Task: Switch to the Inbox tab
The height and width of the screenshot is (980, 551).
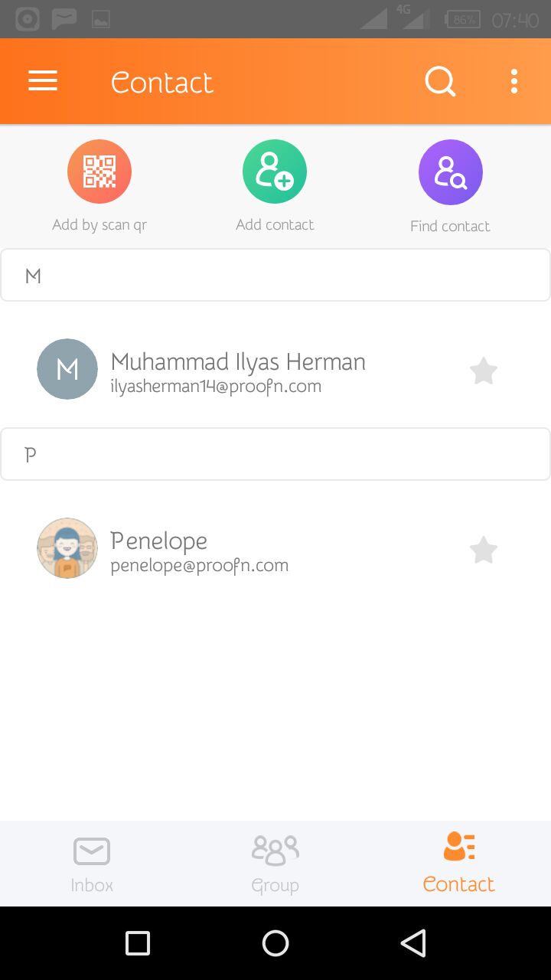Action: click(x=92, y=864)
